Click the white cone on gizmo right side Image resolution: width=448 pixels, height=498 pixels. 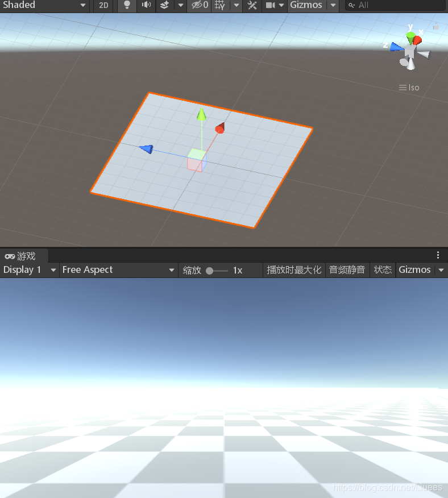click(425, 55)
